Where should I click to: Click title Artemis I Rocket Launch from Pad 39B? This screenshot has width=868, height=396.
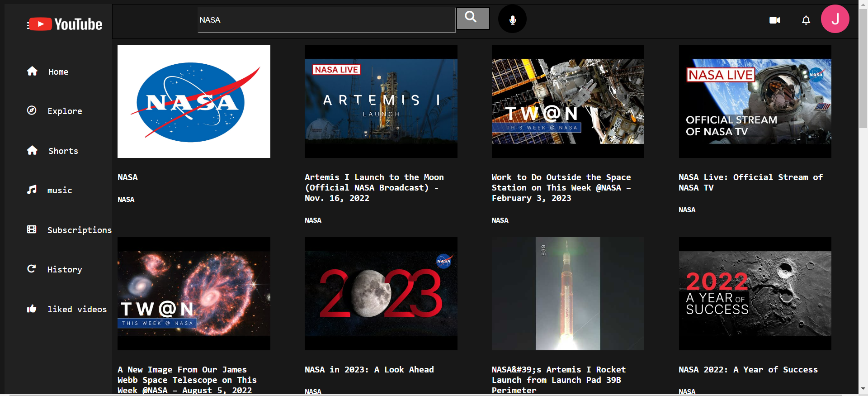tap(559, 380)
